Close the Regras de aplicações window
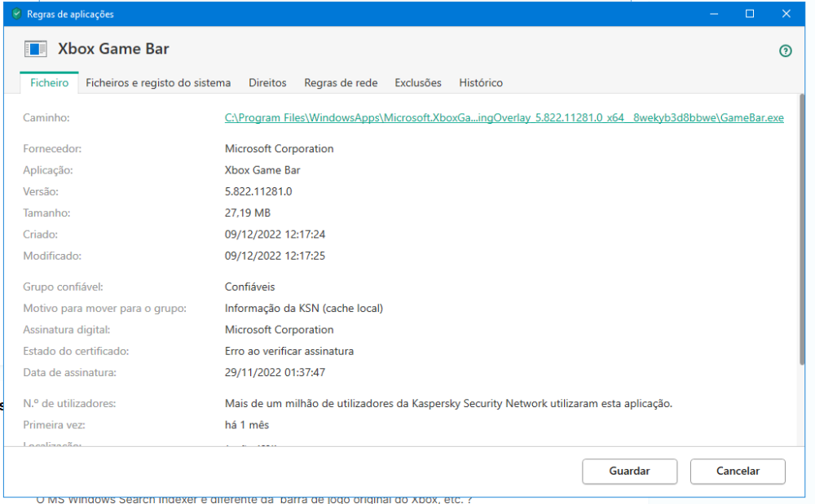Screen dimensions: 815x504 click(786, 14)
